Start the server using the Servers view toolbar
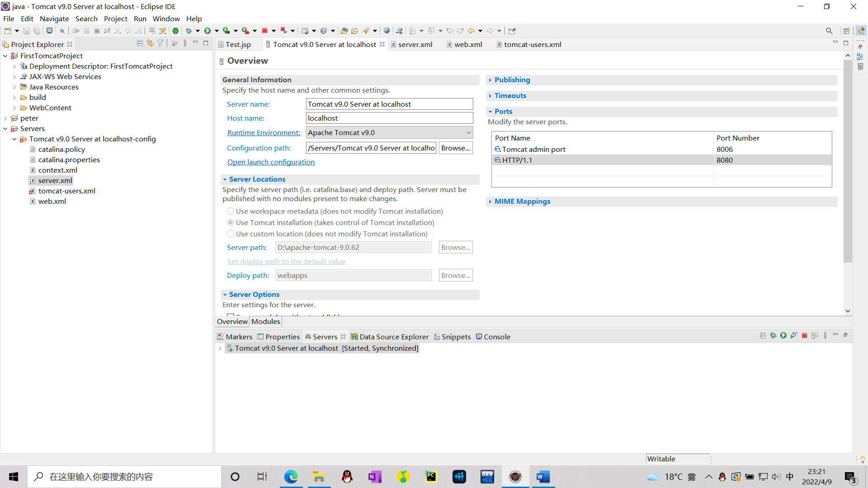Viewport: 868px width, 488px height. (783, 335)
